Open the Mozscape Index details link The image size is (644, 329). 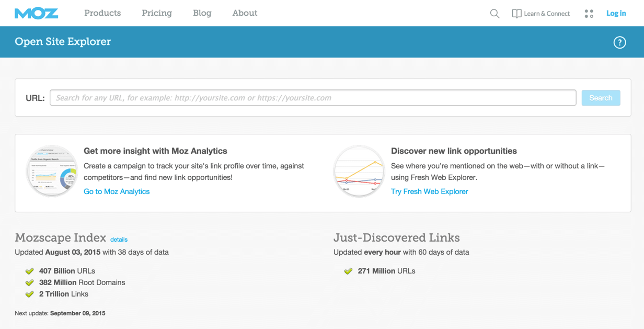119,240
